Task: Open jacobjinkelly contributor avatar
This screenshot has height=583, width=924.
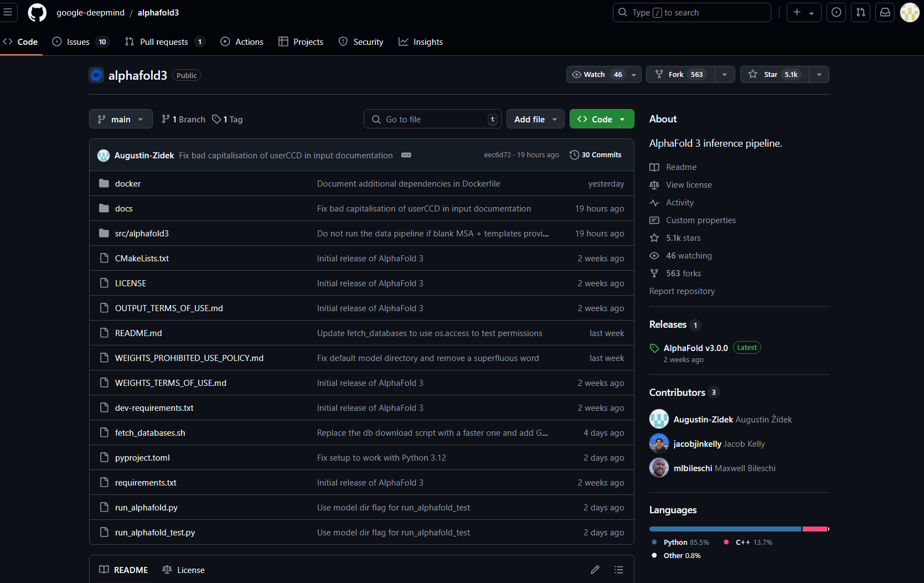Action: [x=659, y=443]
